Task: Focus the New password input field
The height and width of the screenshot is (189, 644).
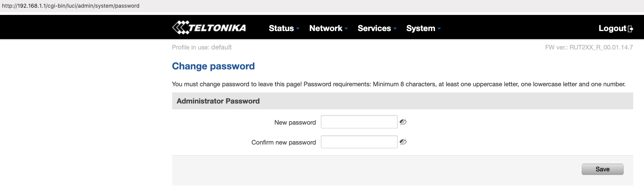Action: pos(359,122)
